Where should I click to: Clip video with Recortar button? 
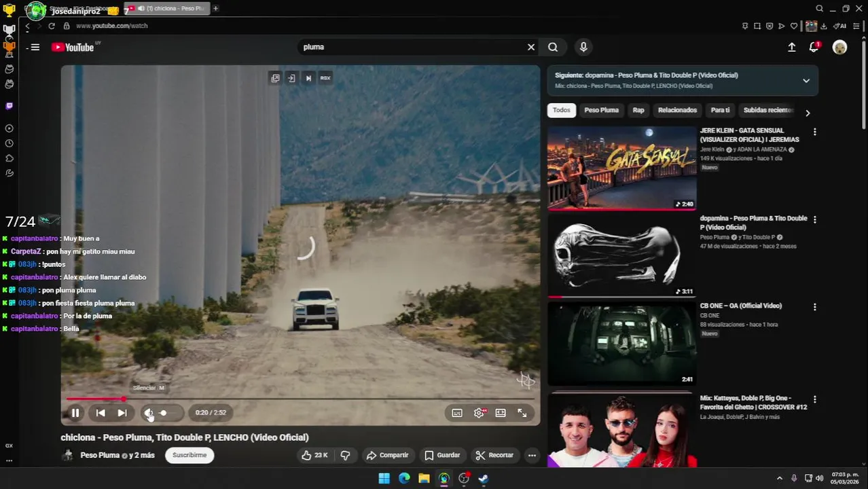coord(494,455)
